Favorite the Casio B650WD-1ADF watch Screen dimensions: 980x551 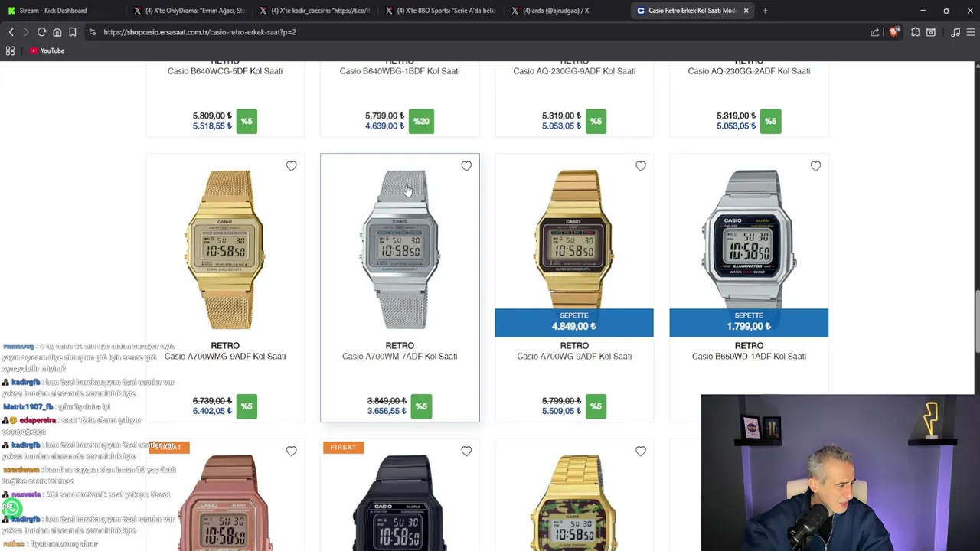[x=815, y=166]
